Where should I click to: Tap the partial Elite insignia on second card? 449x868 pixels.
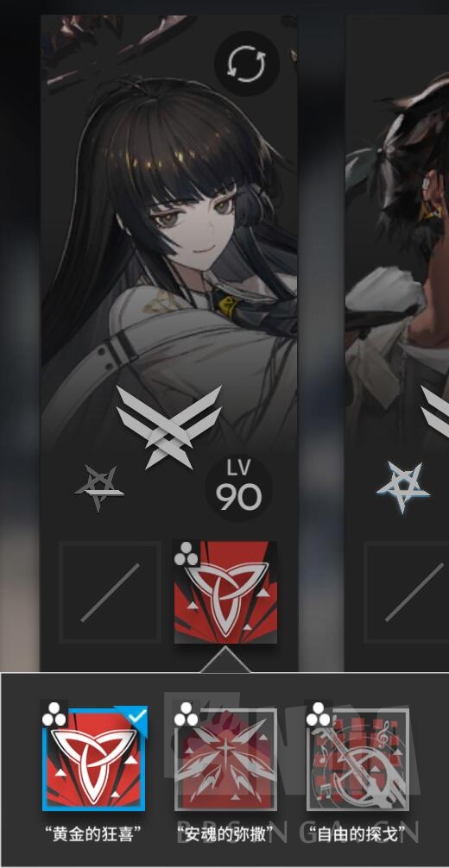(435, 412)
